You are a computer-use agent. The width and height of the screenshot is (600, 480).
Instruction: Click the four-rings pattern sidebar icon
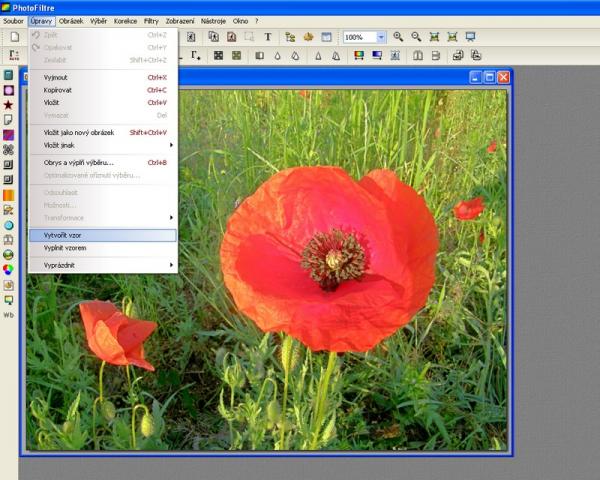8,150
